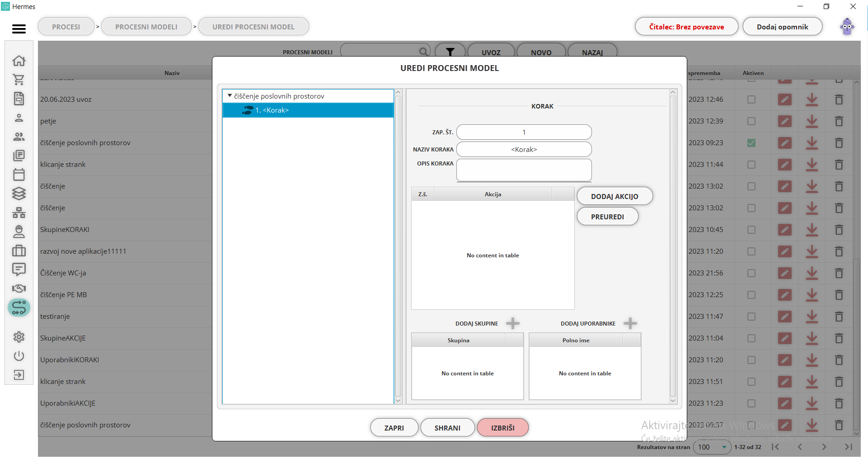
Task: Delete the 'klicanje strank' 11:44 row
Action: [x=839, y=165]
